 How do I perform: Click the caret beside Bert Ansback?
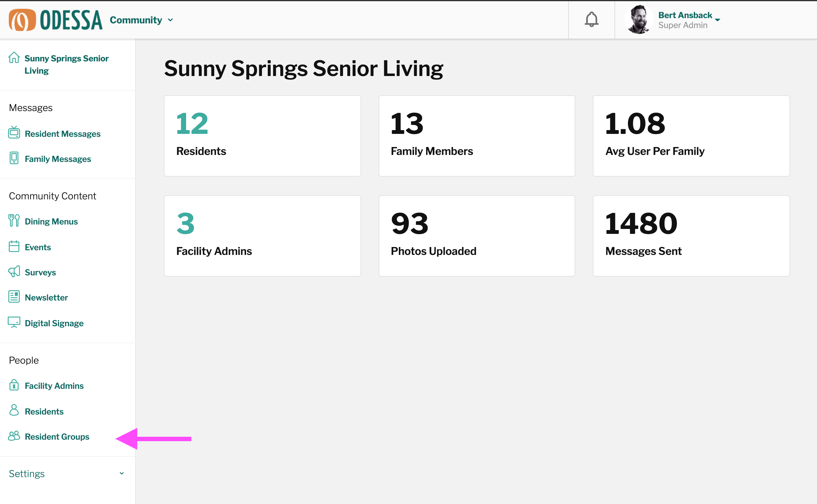(718, 20)
